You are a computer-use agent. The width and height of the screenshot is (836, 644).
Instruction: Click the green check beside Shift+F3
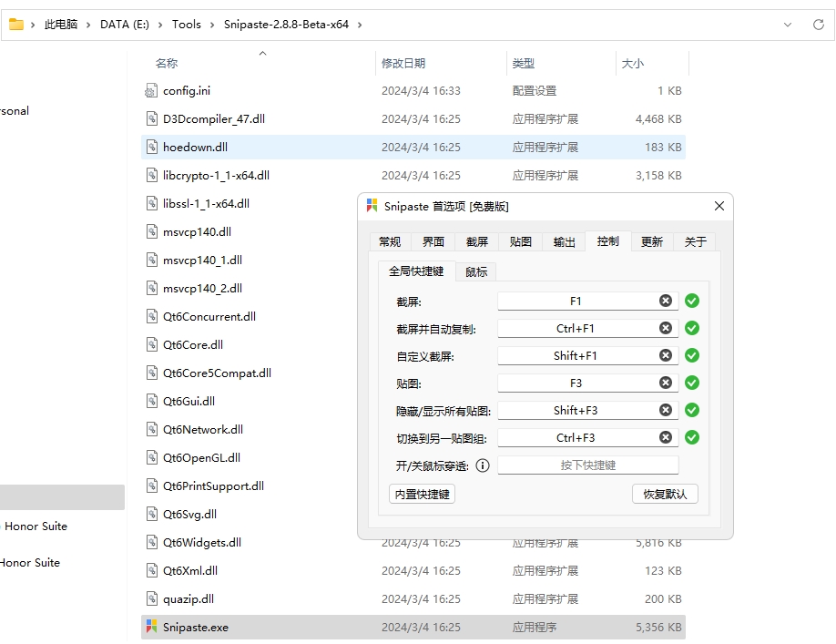click(692, 409)
